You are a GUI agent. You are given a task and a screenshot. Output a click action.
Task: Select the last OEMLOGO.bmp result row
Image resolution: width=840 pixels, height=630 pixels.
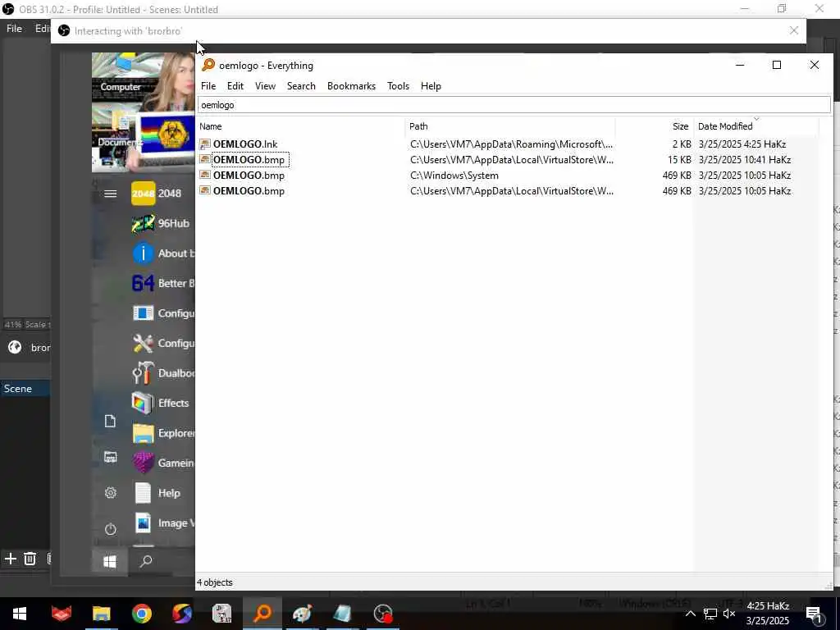click(509, 190)
